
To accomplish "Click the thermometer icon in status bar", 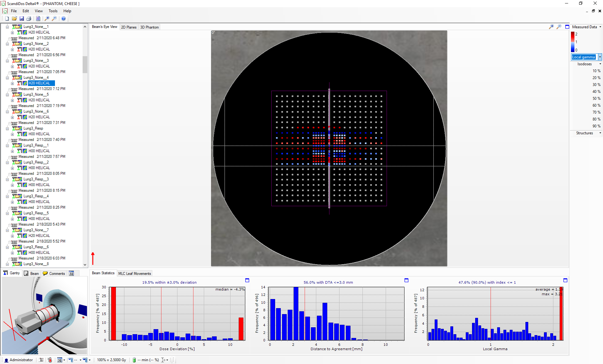I will pyautogui.click(x=50, y=360).
